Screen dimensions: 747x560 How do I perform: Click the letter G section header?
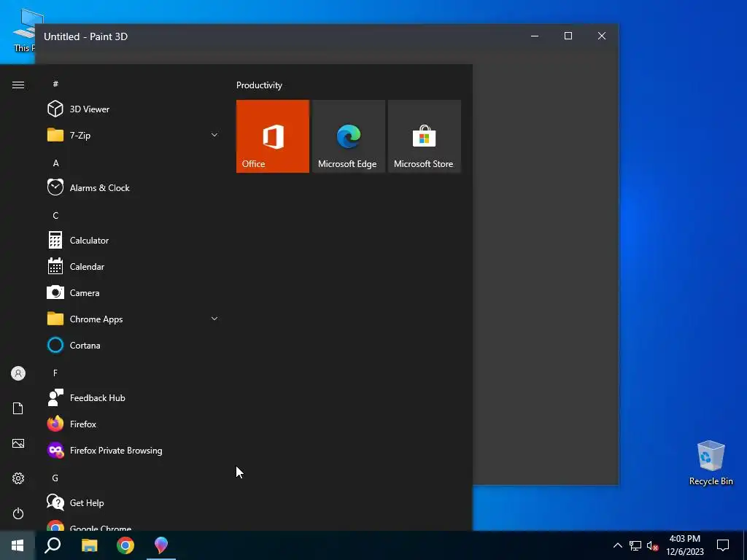pos(55,478)
